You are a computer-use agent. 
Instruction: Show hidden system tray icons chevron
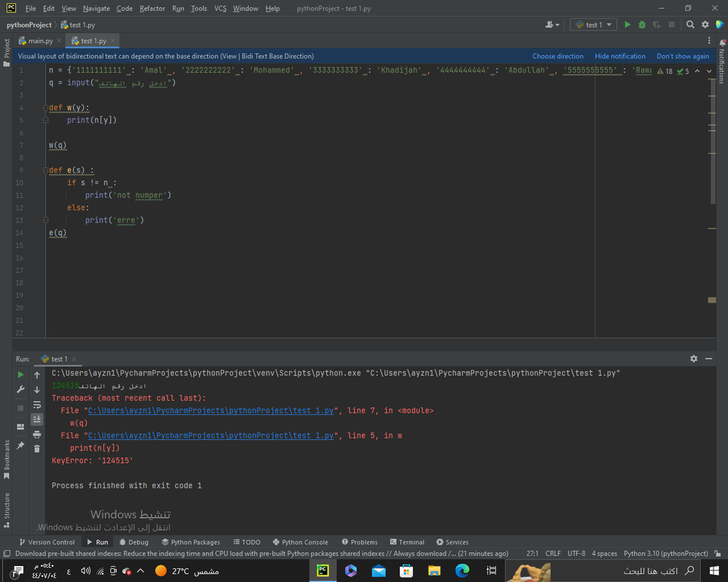(141, 570)
